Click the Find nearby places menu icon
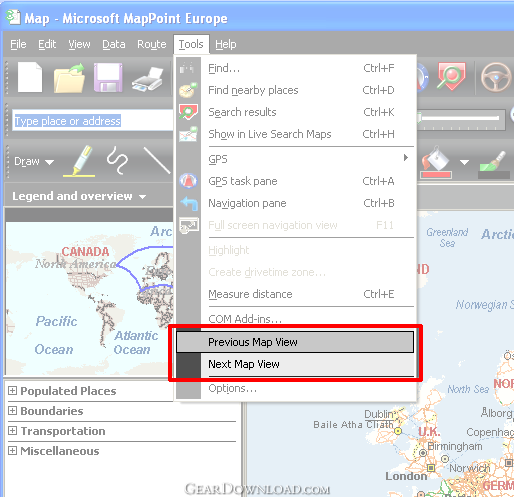This screenshot has width=514, height=497. tap(188, 90)
